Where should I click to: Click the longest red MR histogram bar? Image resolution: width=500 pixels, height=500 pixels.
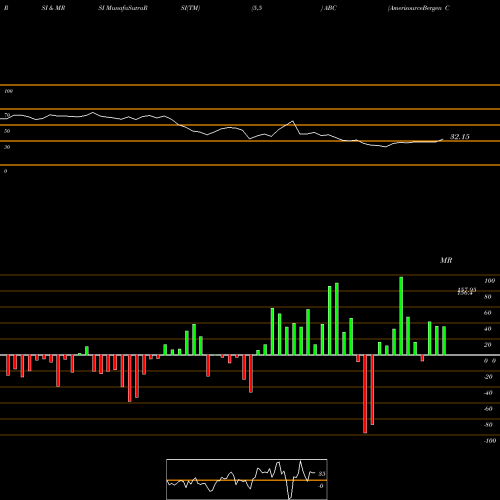click(x=365, y=394)
